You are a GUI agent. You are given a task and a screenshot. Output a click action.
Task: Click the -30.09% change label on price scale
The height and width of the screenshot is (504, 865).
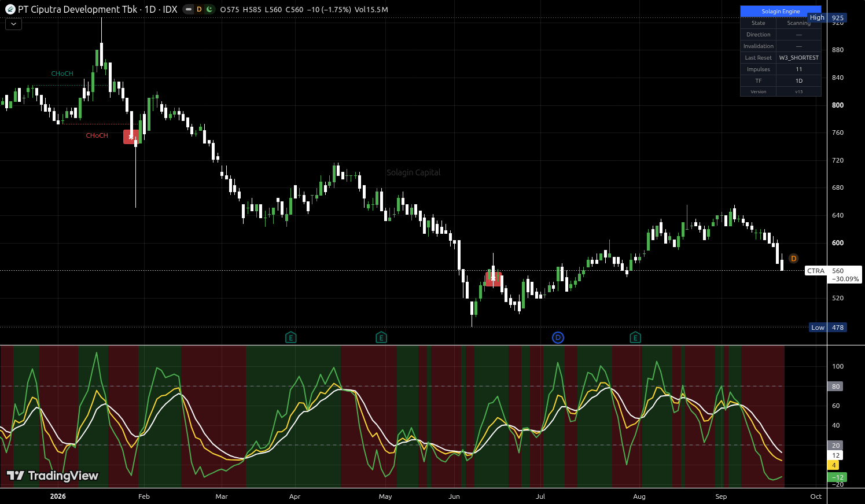pos(845,279)
